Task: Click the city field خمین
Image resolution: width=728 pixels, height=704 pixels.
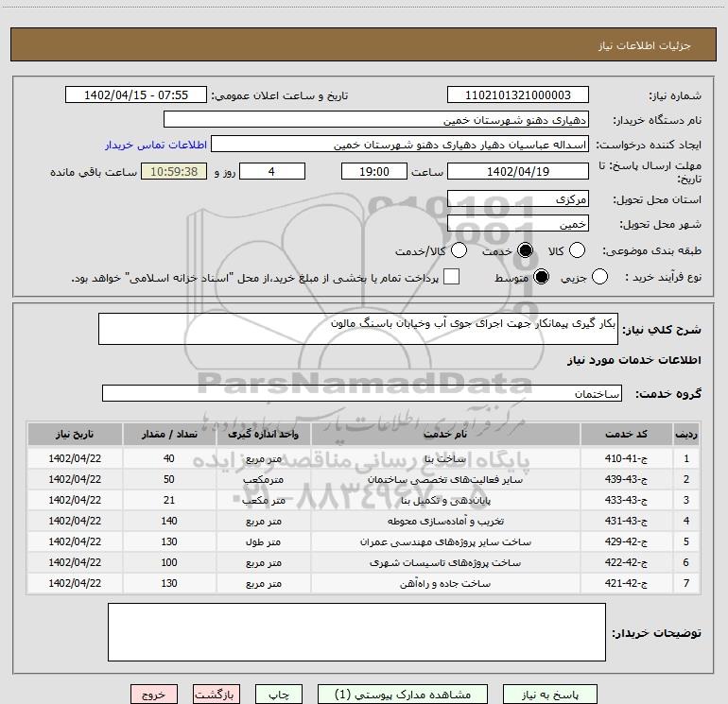Action: tap(518, 223)
